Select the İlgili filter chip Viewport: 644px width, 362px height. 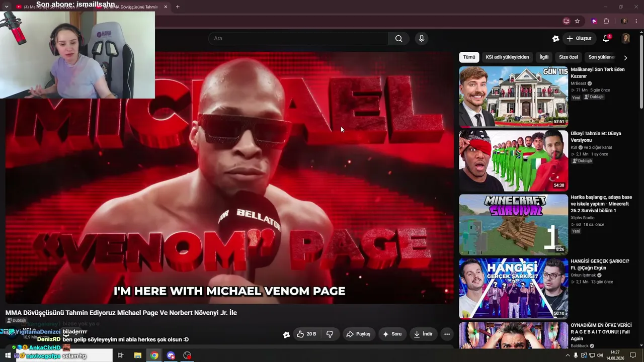click(x=544, y=57)
